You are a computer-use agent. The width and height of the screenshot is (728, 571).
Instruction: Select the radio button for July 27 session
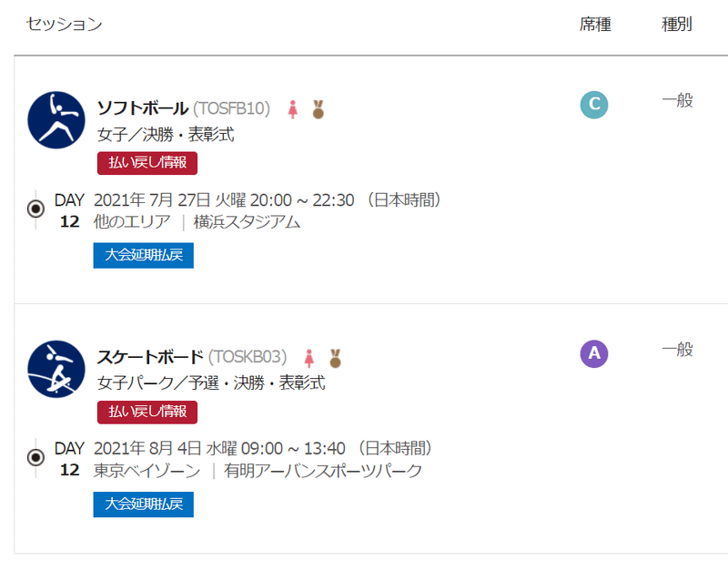(35, 209)
